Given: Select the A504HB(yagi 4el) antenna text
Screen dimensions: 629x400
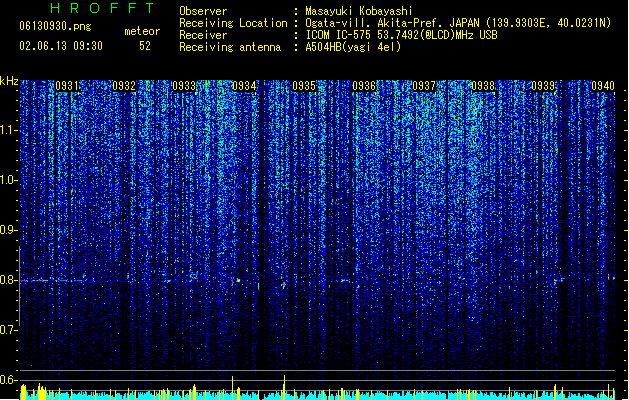Looking at the screenshot, I should pyautogui.click(x=353, y=47).
